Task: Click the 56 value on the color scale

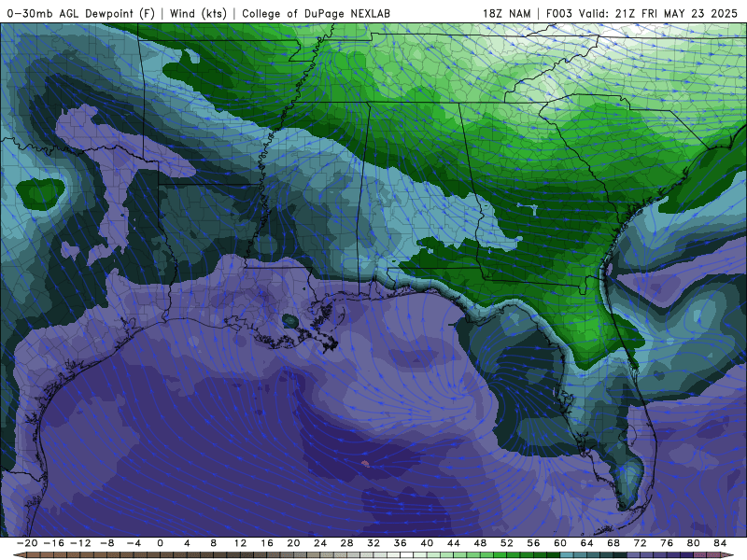Action: pyautogui.click(x=533, y=543)
